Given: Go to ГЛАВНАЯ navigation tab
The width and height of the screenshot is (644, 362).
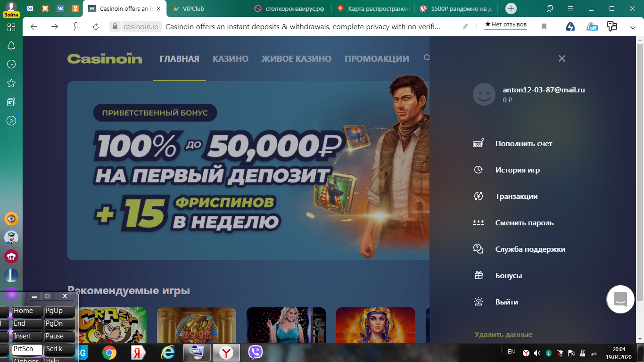Looking at the screenshot, I should point(179,59).
